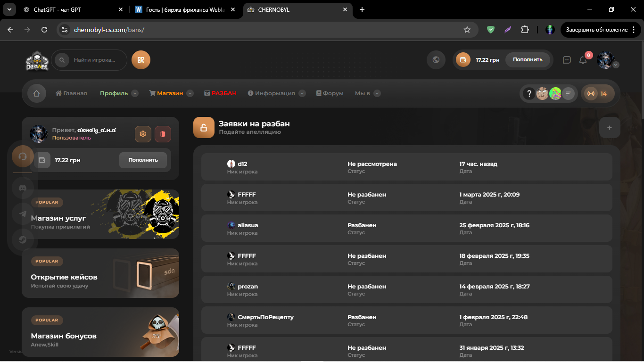Image resolution: width=644 pixels, height=362 pixels.
Task: Click the list lines icon beside avatars
Action: 569,93
